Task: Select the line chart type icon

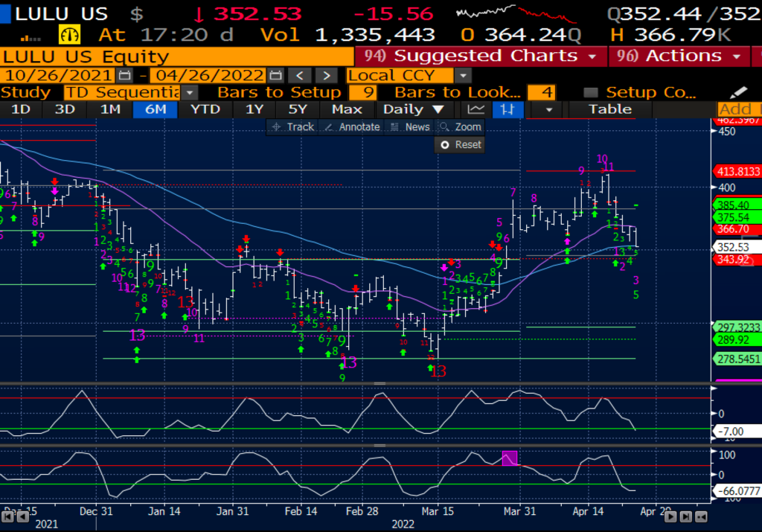Action: click(476, 109)
